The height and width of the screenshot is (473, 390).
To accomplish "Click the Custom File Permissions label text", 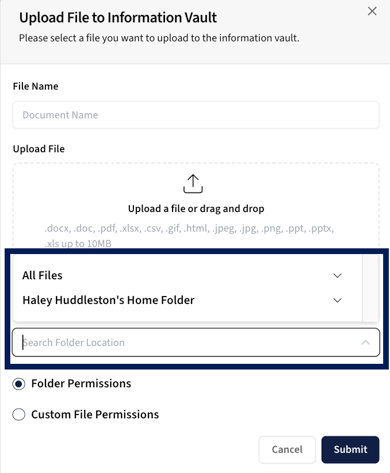I will click(95, 415).
